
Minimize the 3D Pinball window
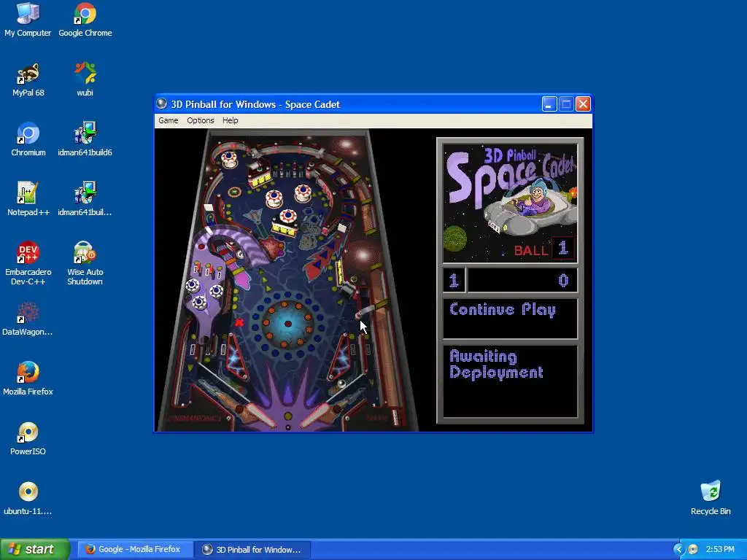[x=549, y=104]
